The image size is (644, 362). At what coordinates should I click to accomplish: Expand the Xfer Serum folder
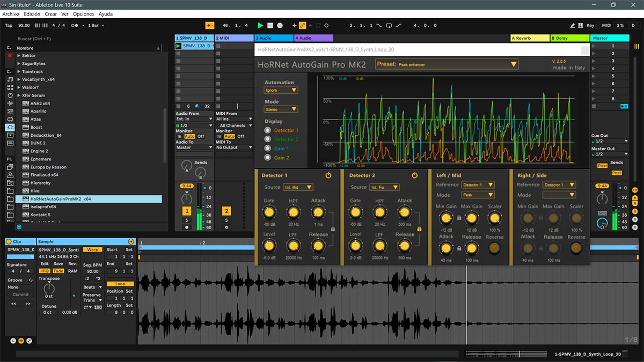[x=19, y=95]
